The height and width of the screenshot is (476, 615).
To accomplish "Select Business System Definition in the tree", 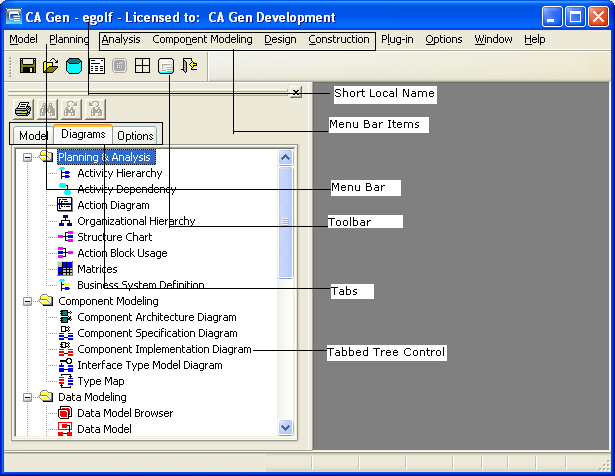I will point(140,285).
